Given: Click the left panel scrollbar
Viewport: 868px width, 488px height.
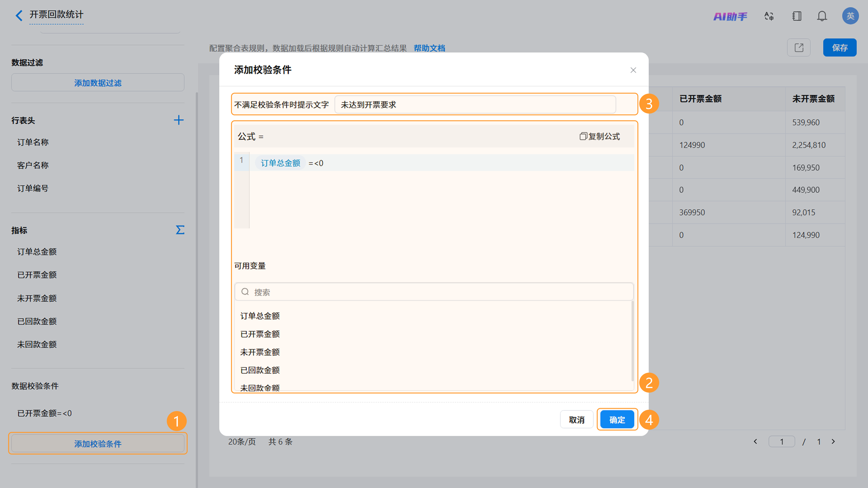Looking at the screenshot, I should pyautogui.click(x=197, y=290).
